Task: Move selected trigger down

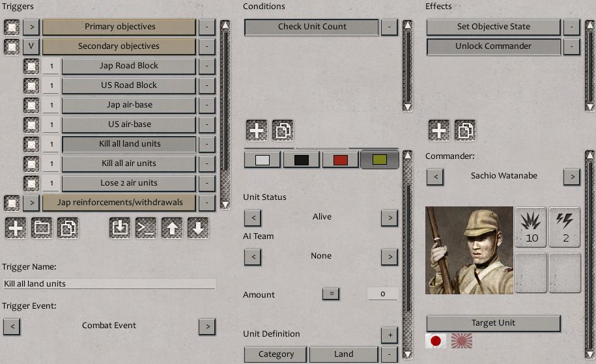Action: 198,229
